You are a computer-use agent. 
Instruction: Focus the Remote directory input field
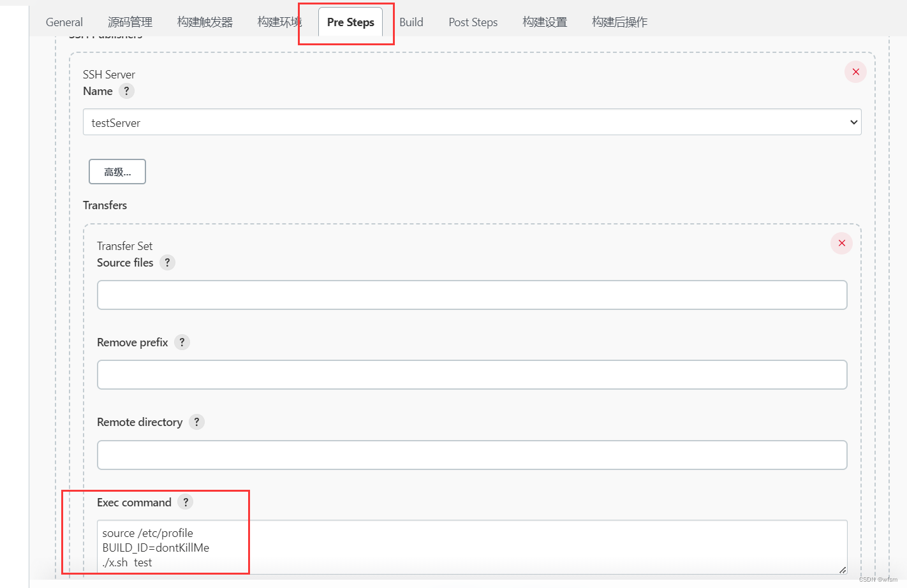[472, 455]
